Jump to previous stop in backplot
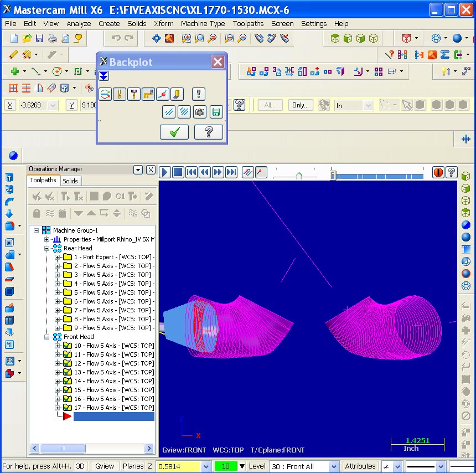 pos(192,173)
